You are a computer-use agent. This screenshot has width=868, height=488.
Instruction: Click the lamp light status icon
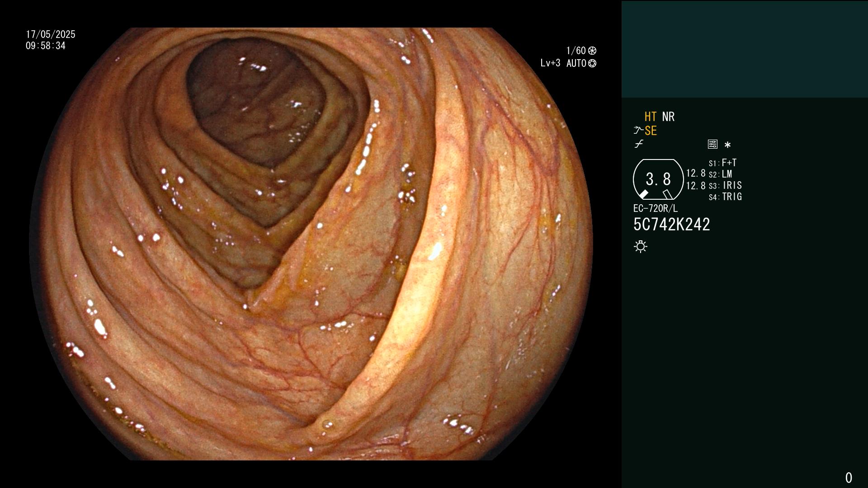pos(641,246)
